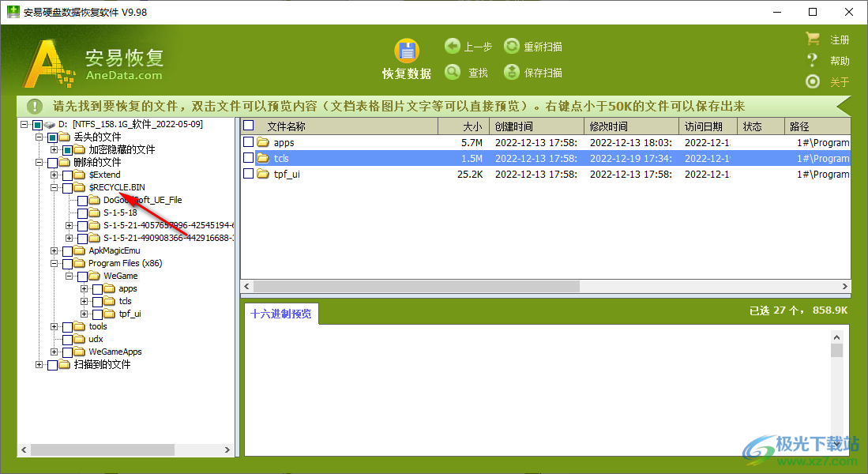Sort by the 修改时间 column header
The width and height of the screenshot is (868, 474).
pos(631,126)
